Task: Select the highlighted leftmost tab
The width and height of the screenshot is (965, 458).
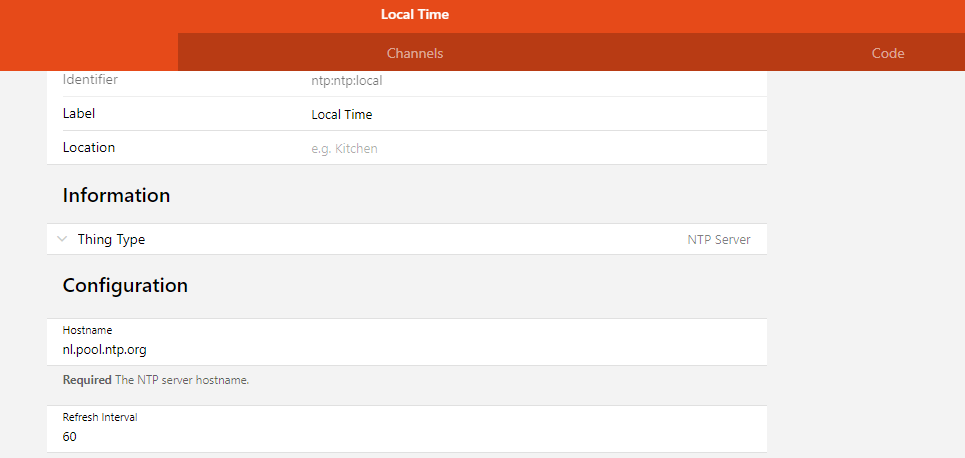Action: [89, 52]
